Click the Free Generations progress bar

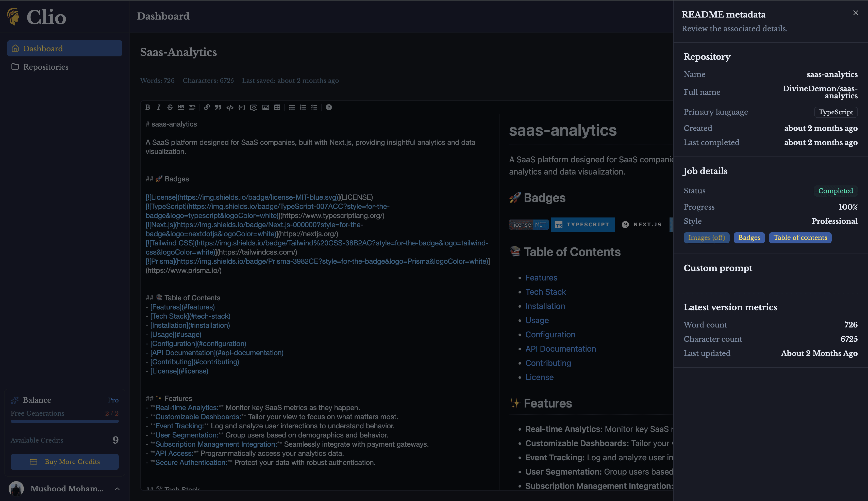point(65,421)
